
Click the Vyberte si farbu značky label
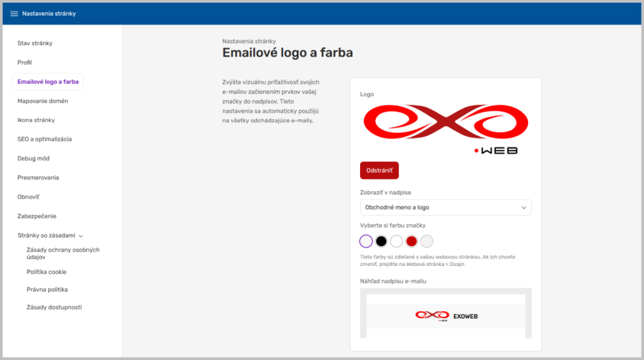[393, 225]
